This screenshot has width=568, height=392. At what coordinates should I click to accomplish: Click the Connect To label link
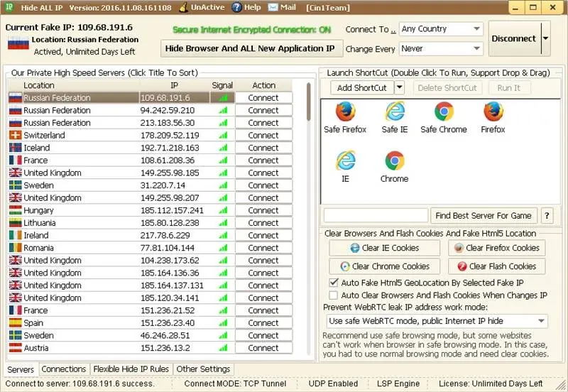(371, 29)
